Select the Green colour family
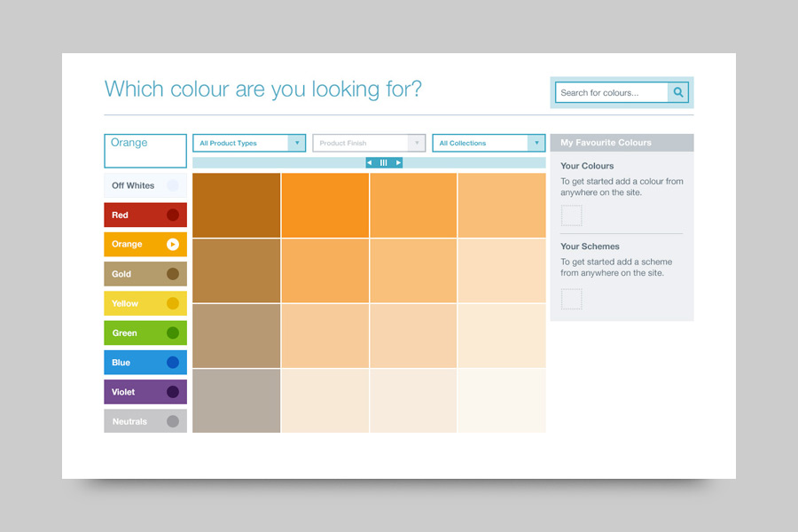Image resolution: width=798 pixels, height=532 pixels. tap(145, 332)
